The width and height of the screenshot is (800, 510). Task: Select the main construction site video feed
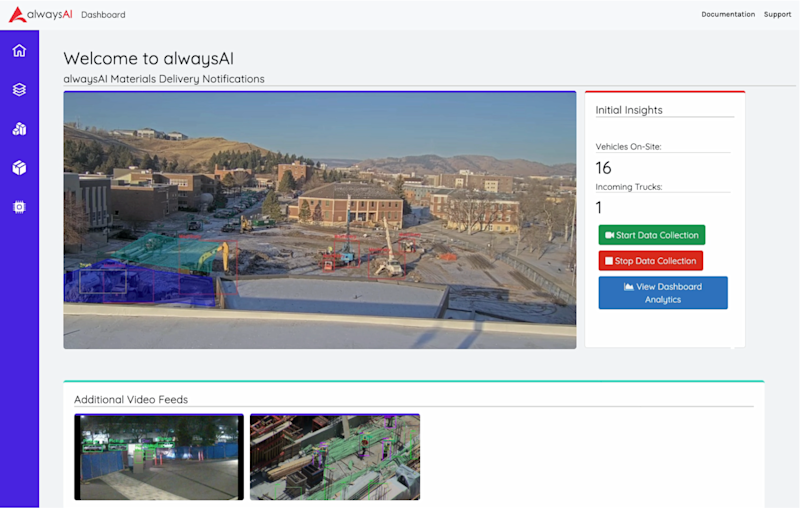pos(320,220)
